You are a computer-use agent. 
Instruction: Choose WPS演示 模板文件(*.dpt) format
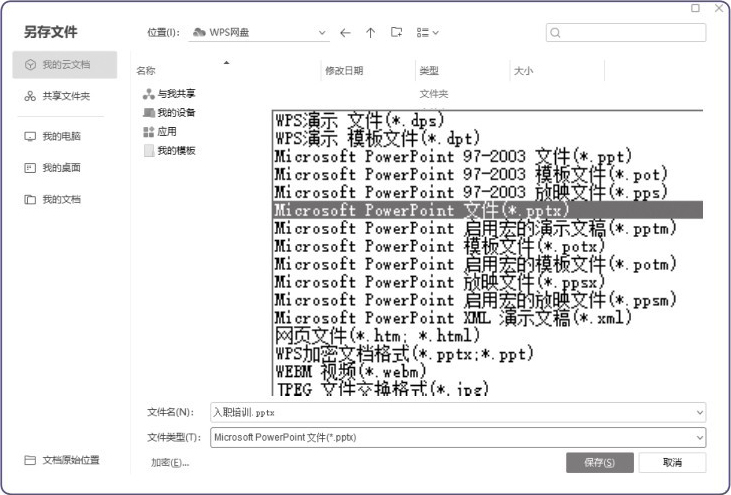[x=488, y=138]
